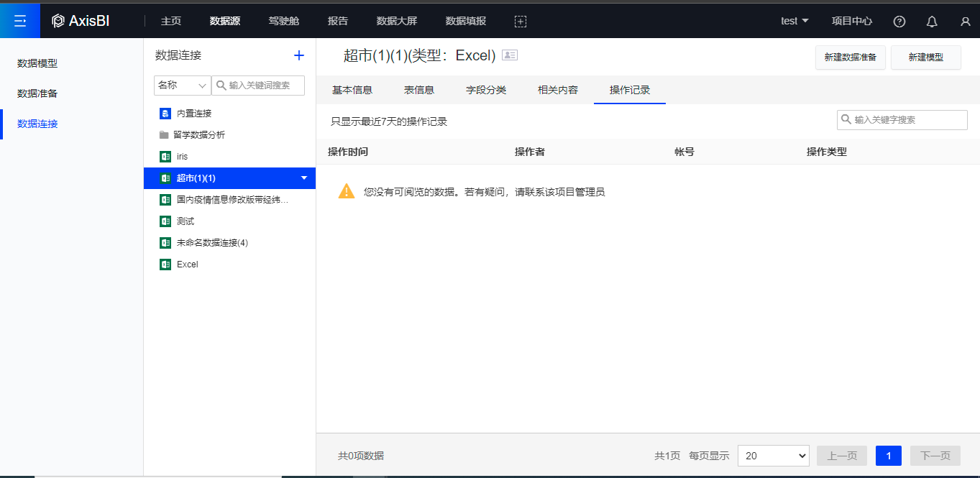Expand the test user dropdown
This screenshot has height=478, width=980.
point(794,21)
